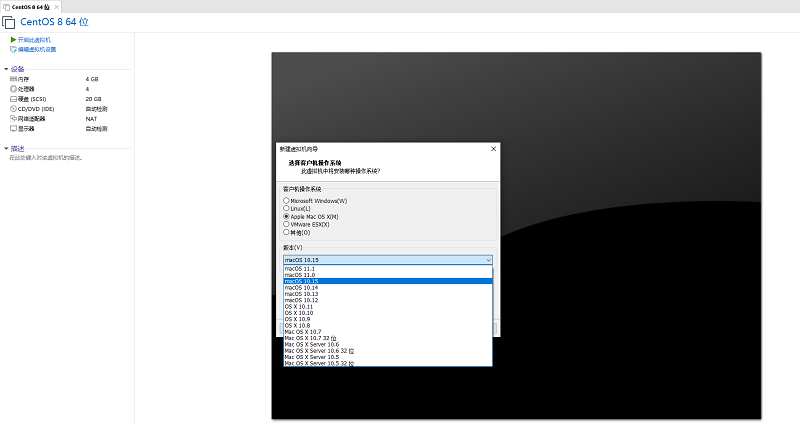This screenshot has width=800, height=424.
Task: Select the 网络适配器 row label
Action: point(32,118)
